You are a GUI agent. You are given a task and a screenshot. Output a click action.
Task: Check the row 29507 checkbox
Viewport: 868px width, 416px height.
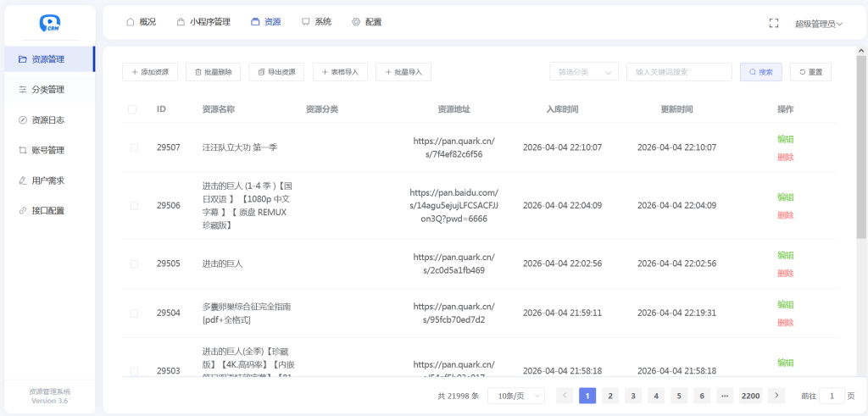pyautogui.click(x=134, y=147)
